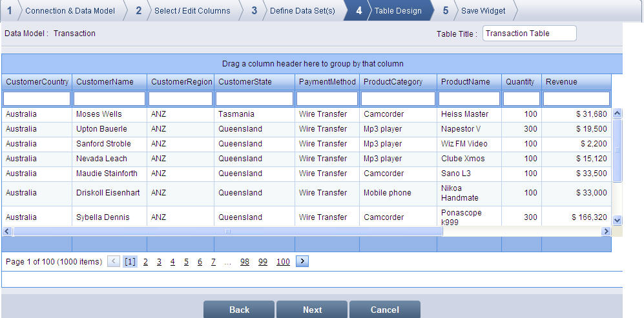Sort by the Revenue column header

click(x=561, y=82)
